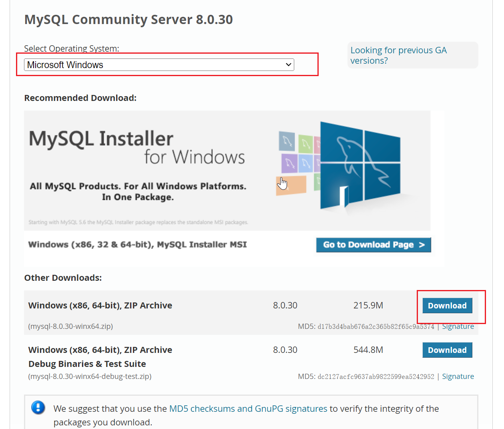Open Looking for previous GA versions link

(398, 55)
